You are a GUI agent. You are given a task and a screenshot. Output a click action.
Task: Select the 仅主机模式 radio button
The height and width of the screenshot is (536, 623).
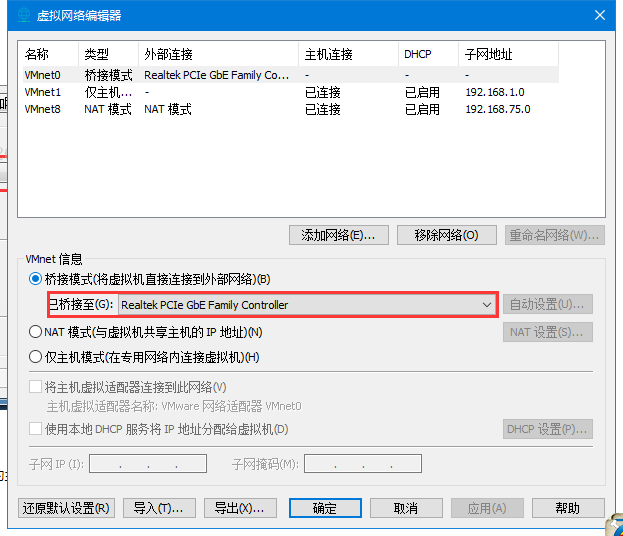point(35,357)
